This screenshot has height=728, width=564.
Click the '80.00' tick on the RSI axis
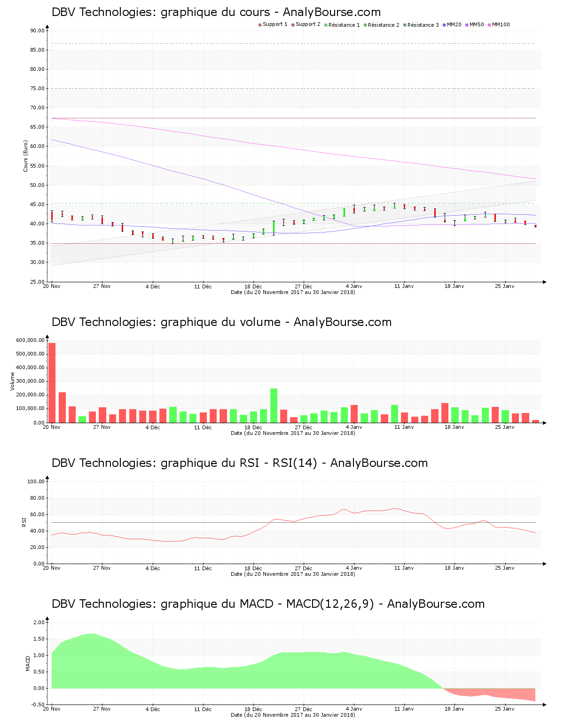point(37,498)
